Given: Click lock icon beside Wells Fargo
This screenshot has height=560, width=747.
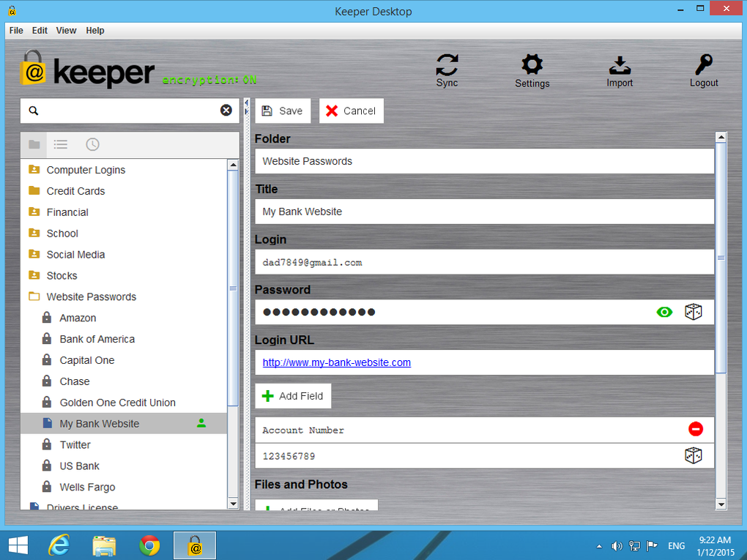Looking at the screenshot, I should tap(47, 486).
